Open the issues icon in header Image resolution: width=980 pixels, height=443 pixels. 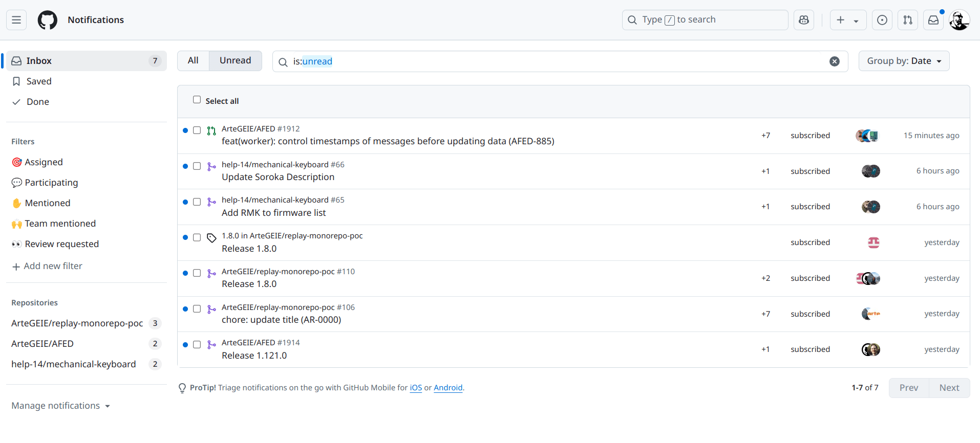coord(882,20)
